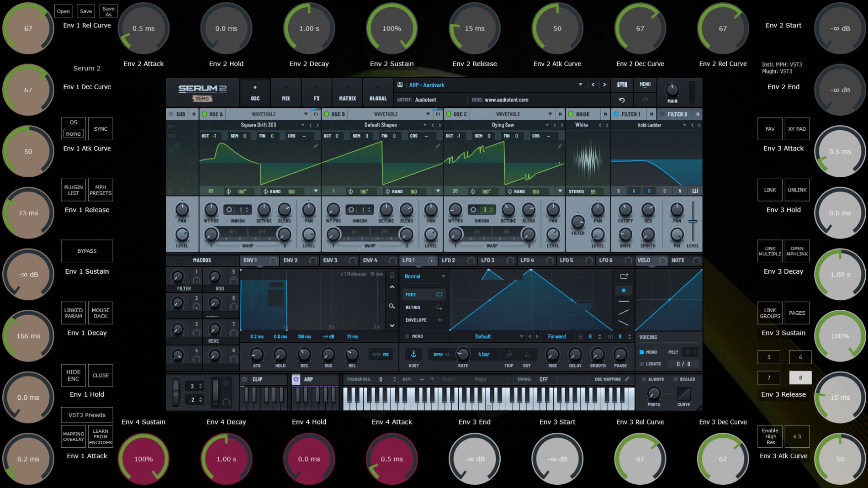Switch to the MIX tab

pyautogui.click(x=286, y=93)
